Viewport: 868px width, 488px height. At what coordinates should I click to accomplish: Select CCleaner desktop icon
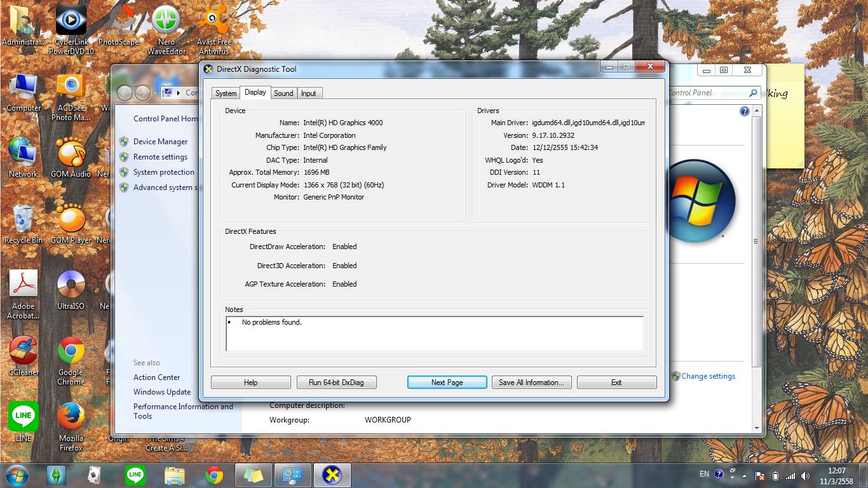tap(24, 356)
